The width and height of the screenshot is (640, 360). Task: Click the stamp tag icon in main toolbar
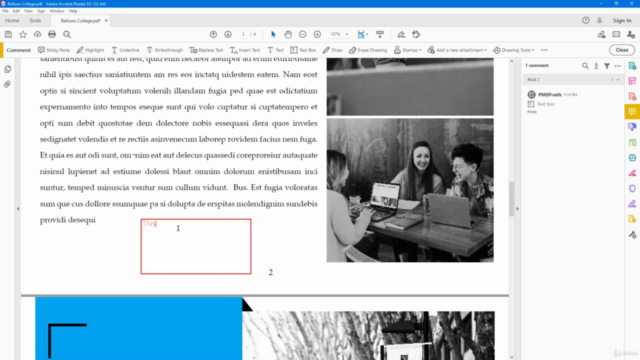coord(416,35)
